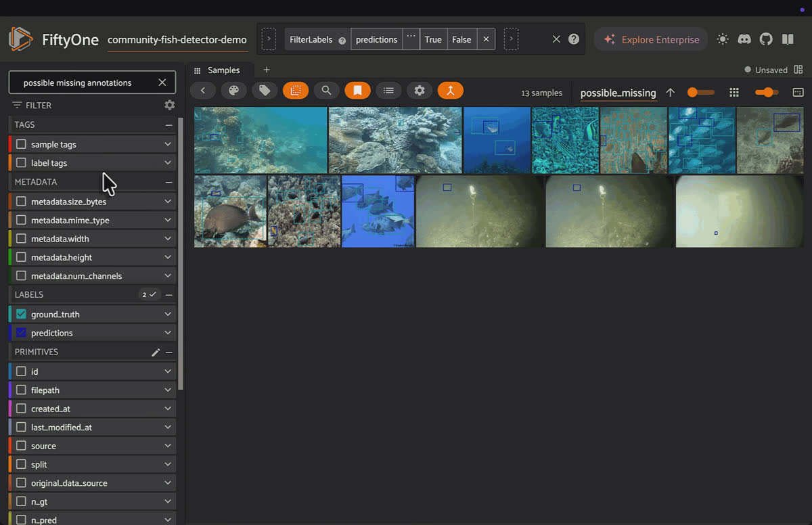Viewport: 812px width, 525px height.
Task: Open the sidebar settings gear icon
Action: [170, 105]
